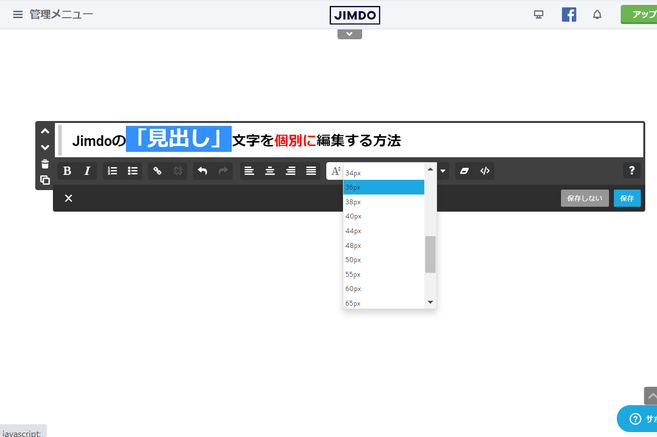
Task: Center align the text
Action: [270, 171]
